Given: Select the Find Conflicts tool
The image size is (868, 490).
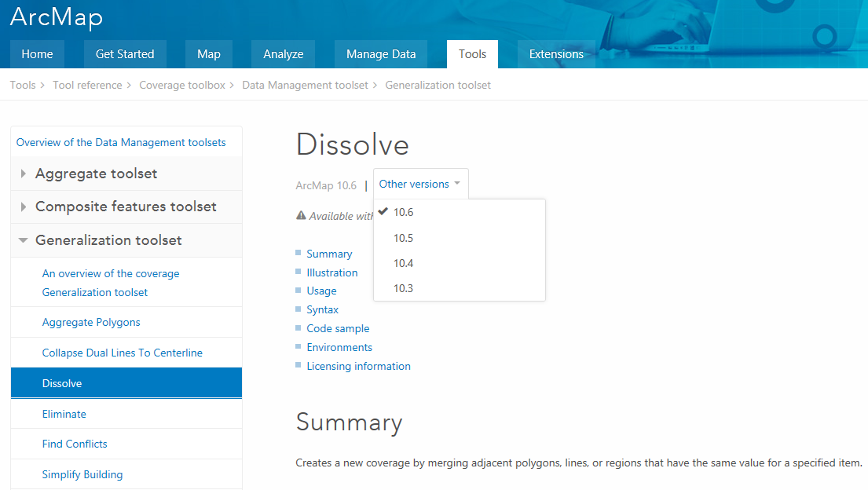Looking at the screenshot, I should pos(75,444).
